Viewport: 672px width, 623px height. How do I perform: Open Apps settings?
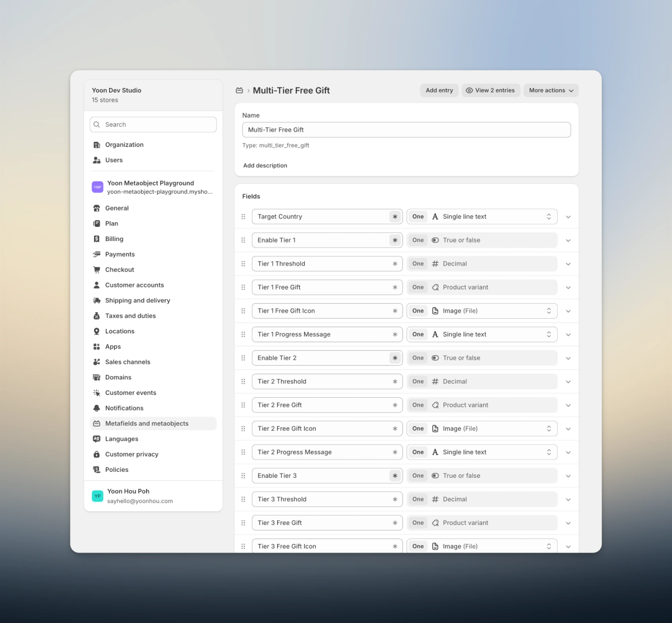point(153,347)
